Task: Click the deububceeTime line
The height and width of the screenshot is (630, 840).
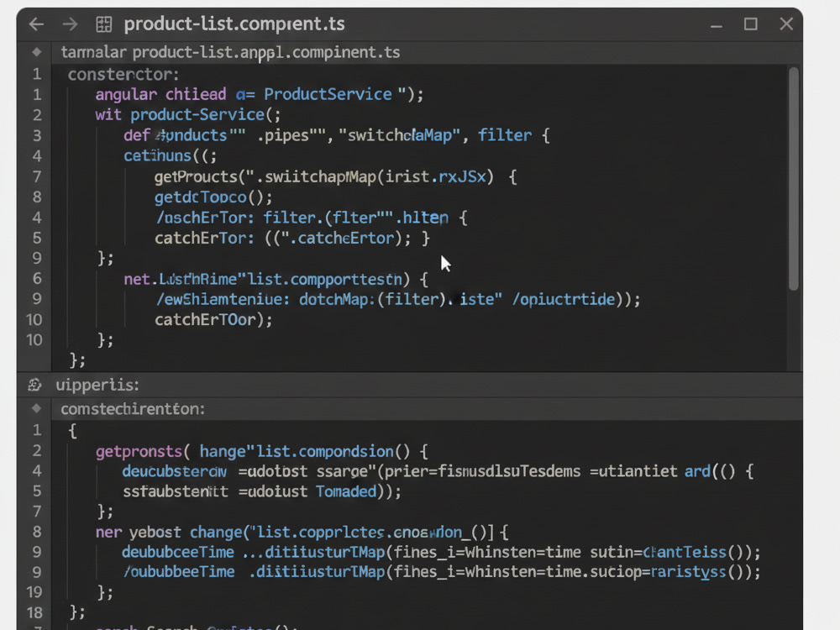Action: [441, 553]
